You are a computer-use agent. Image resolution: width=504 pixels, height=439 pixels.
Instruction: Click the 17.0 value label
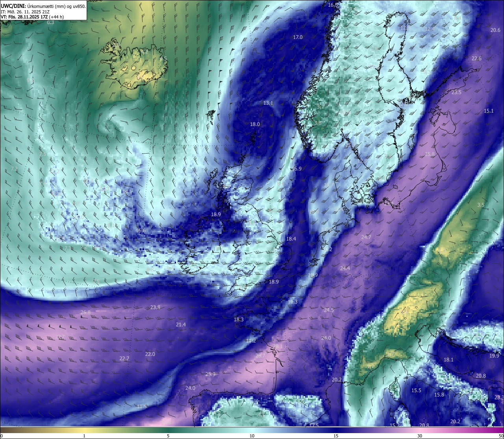click(298, 37)
